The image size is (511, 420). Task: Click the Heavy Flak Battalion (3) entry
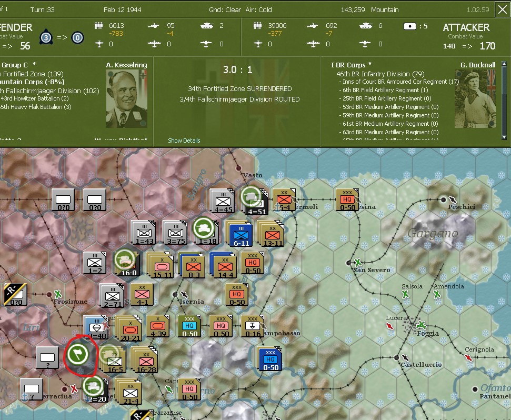(x=35, y=107)
